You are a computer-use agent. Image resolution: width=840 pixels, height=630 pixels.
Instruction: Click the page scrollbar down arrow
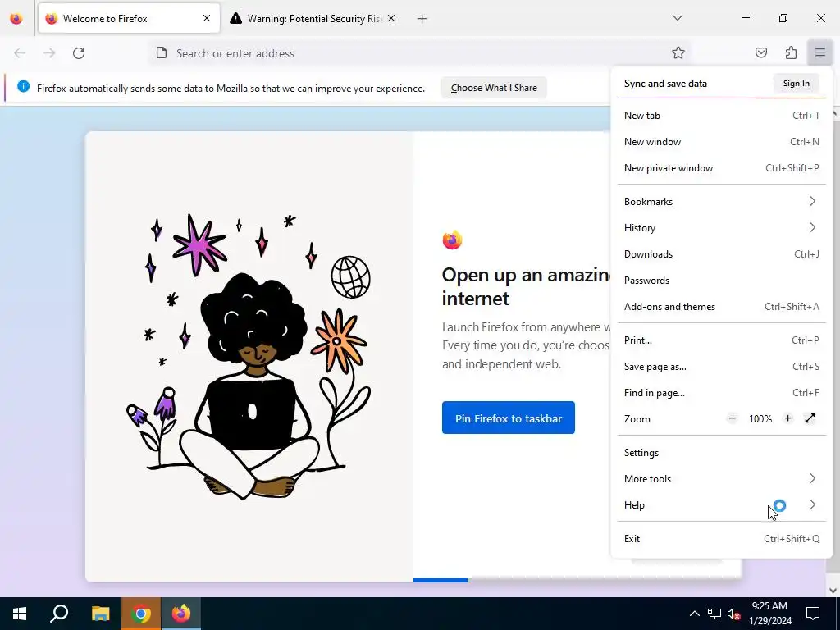[833, 591]
